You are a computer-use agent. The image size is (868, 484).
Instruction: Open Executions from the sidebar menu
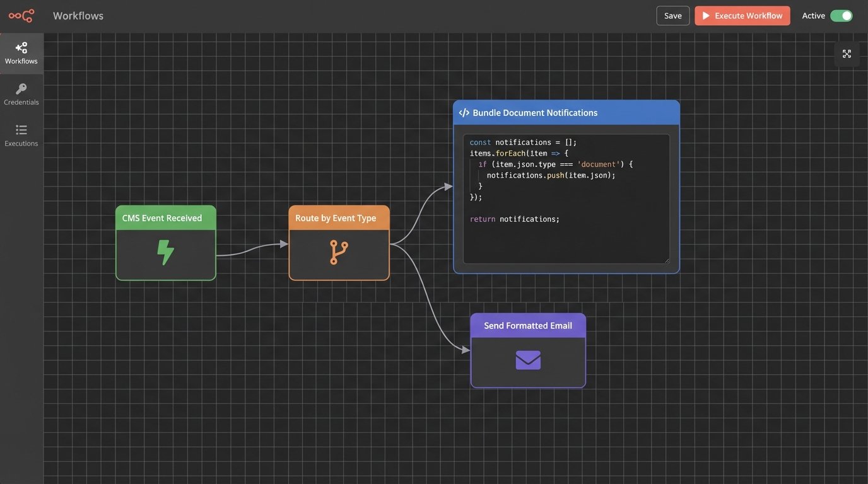tap(21, 134)
